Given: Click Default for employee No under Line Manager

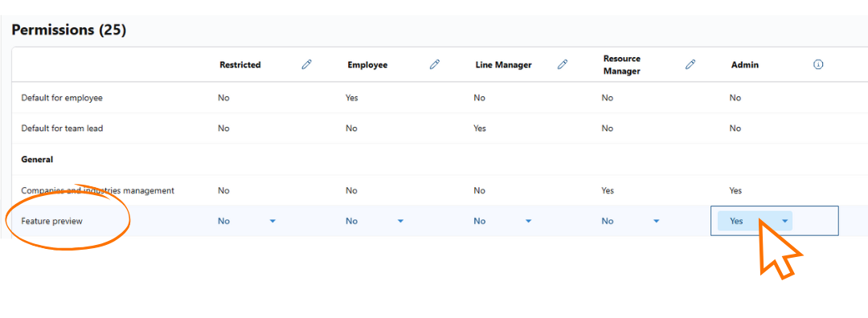Looking at the screenshot, I should coord(479,98).
